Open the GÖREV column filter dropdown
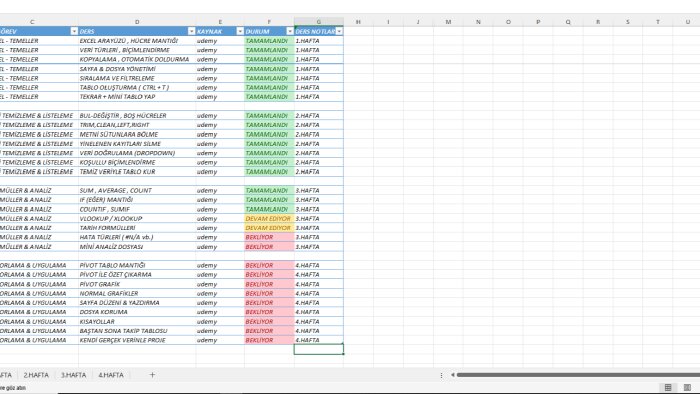The width and height of the screenshot is (700, 394). point(74,31)
